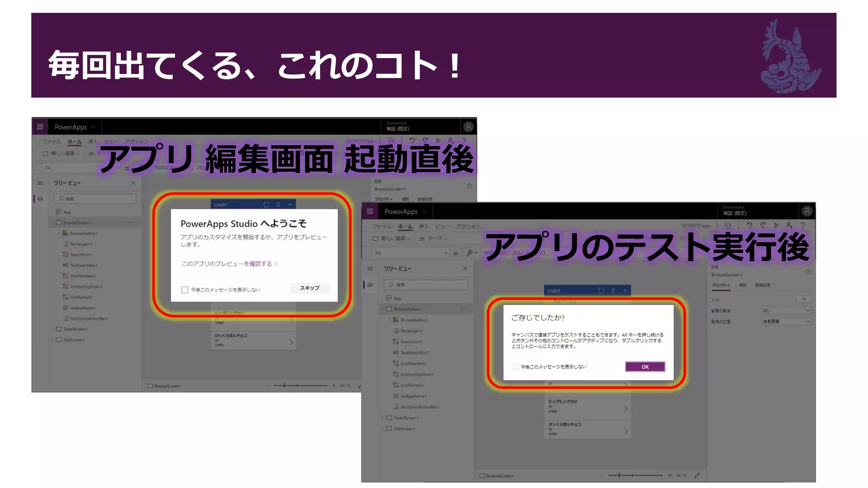Click the fit-to-window arrows icon in right window

(x=697, y=476)
